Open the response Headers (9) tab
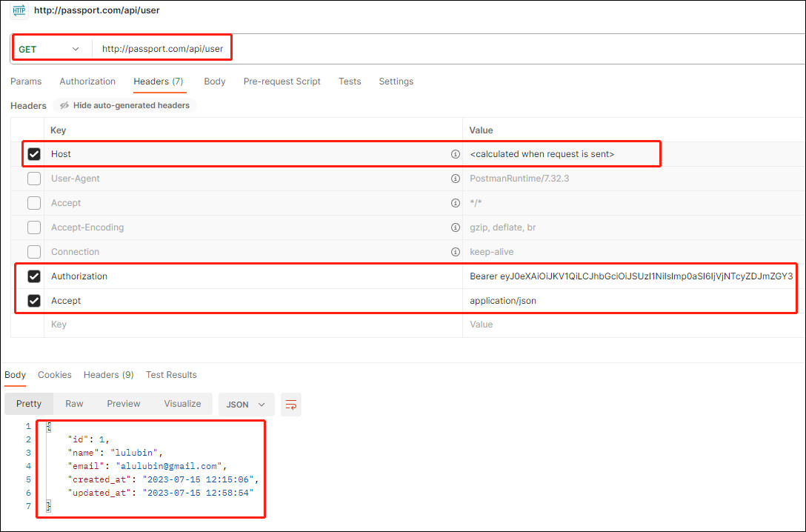This screenshot has height=532, width=806. tap(108, 375)
